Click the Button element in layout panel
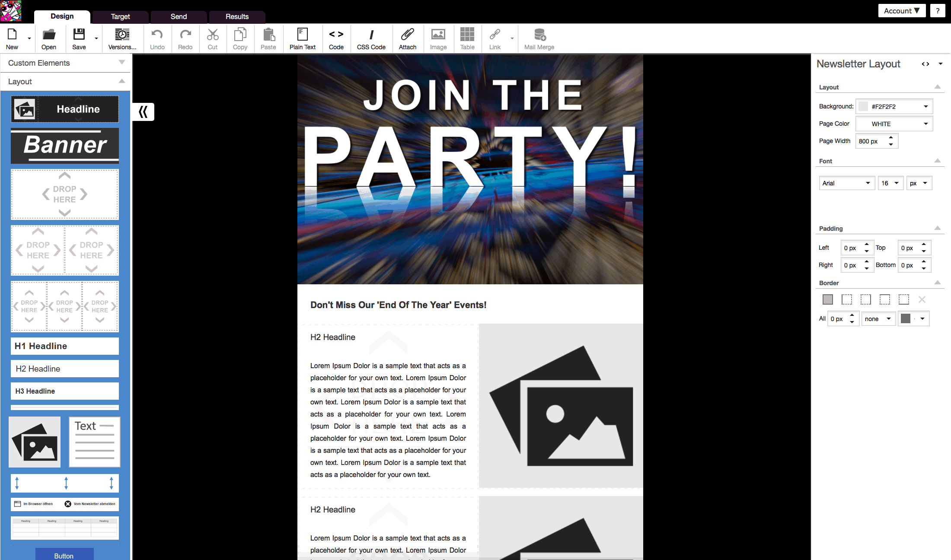951x560 pixels. click(x=64, y=555)
